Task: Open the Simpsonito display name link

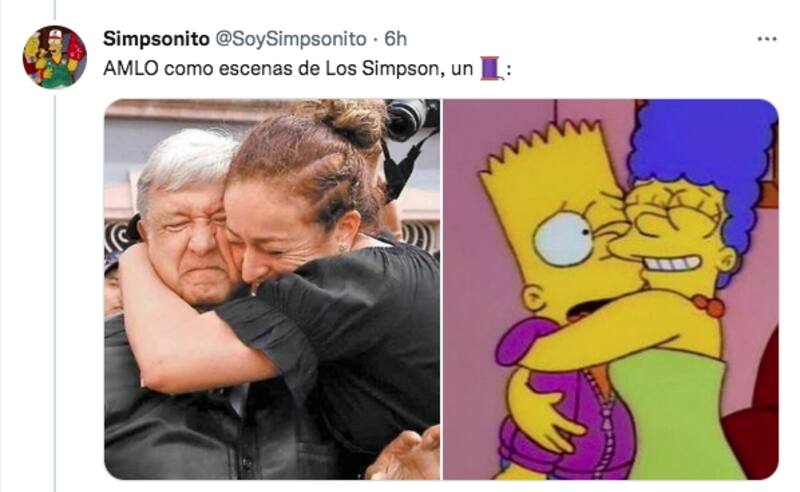Action: click(156, 39)
